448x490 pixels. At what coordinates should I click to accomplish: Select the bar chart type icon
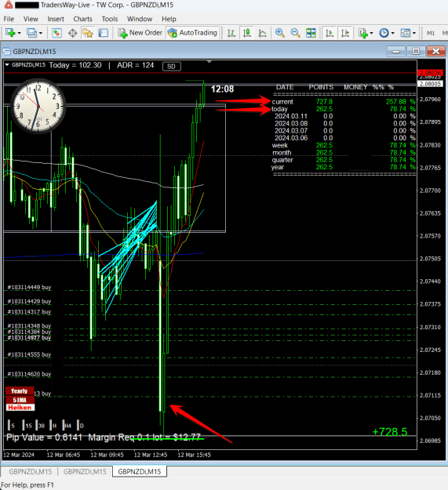point(231,33)
